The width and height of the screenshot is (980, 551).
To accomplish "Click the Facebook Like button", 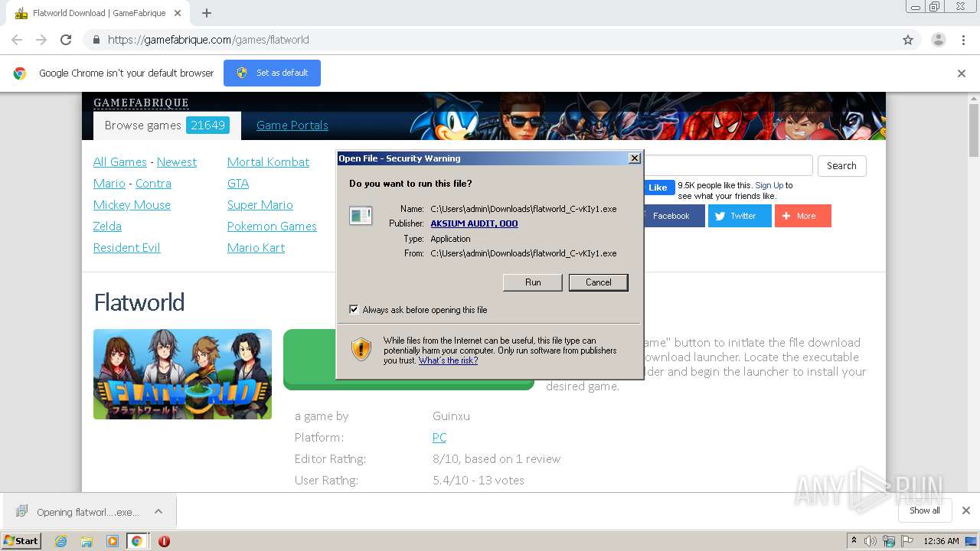I will click(658, 187).
